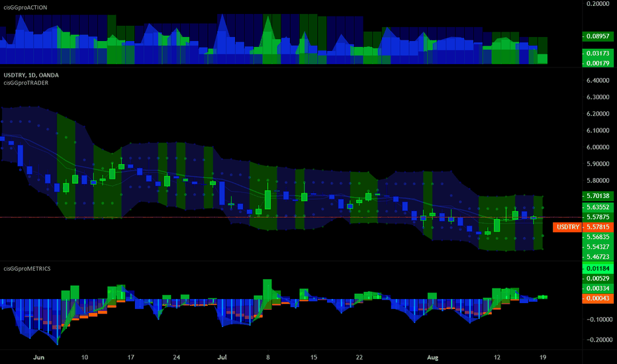Image resolution: width=617 pixels, height=364 pixels.
Task: Click the 17 date label on time axis
Action: pos(130,357)
